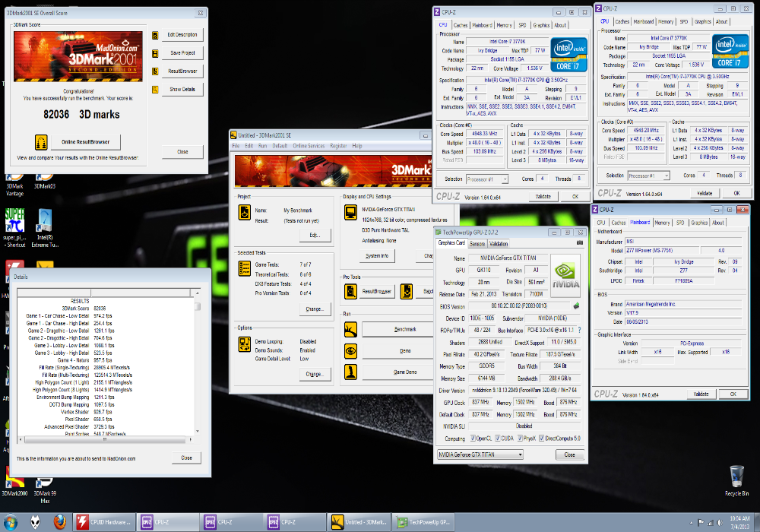This screenshot has height=532, width=760.
Task: Click the ResultBrowser icon in the score window
Action: tap(155, 71)
